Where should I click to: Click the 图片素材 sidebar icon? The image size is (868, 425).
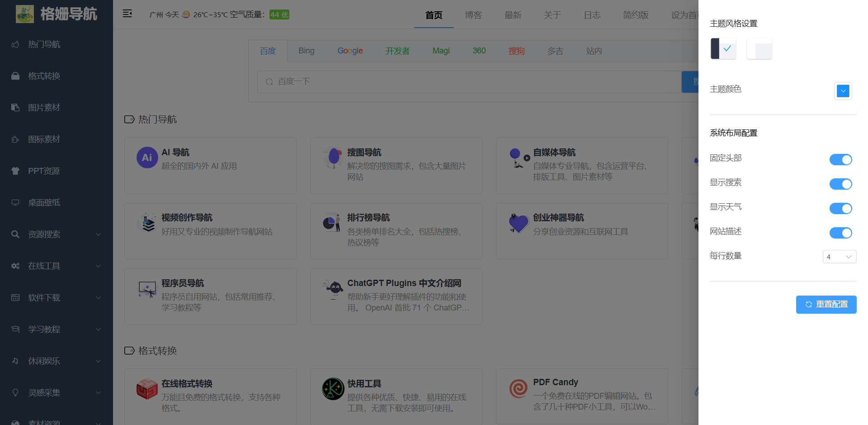pyautogui.click(x=15, y=108)
